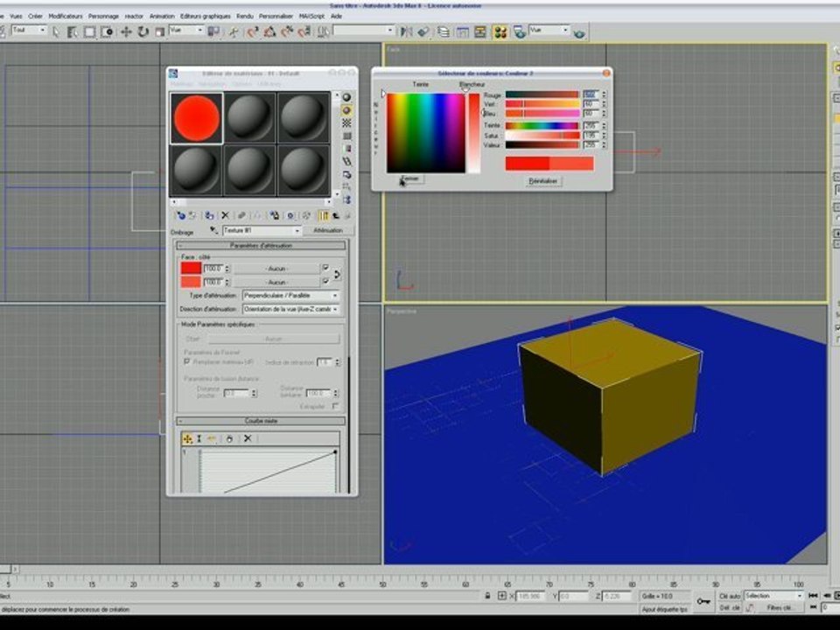Click Sample Type sphere icon in material editor
The width and height of the screenshot is (840, 630).
tap(346, 97)
